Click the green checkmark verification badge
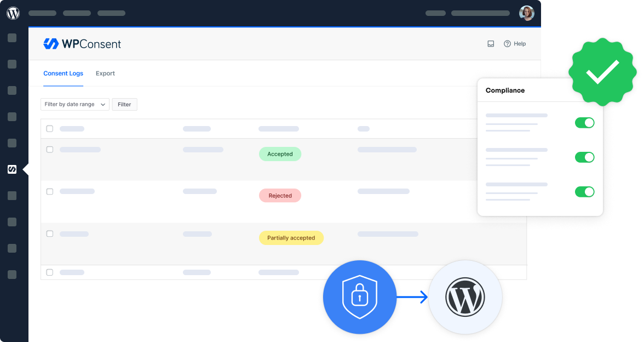Image resolution: width=644 pixels, height=342 pixels. tap(602, 72)
